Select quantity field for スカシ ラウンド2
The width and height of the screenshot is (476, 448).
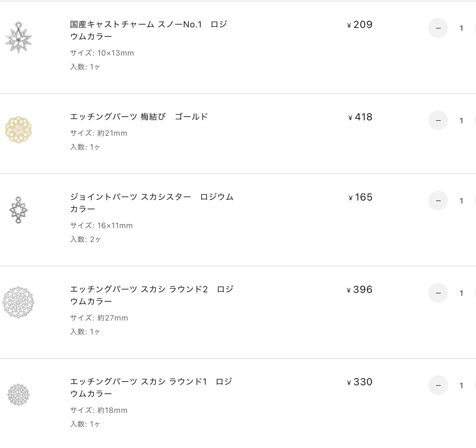click(461, 293)
